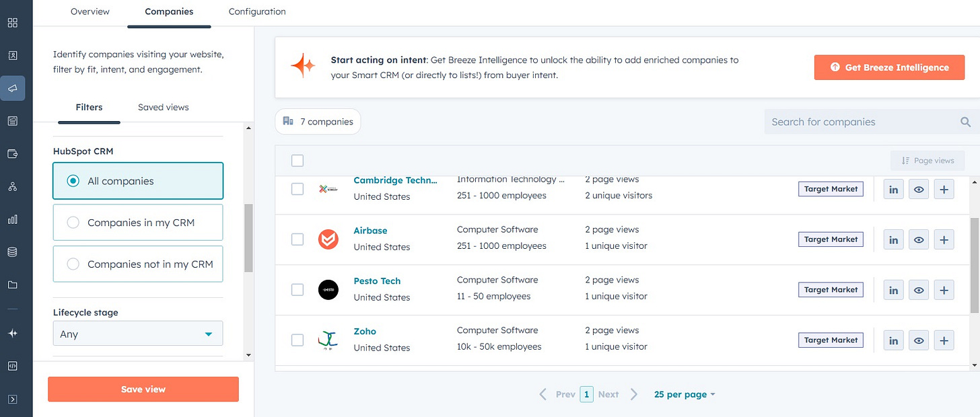Switch to the Companies tab
The height and width of the screenshot is (417, 980).
pyautogui.click(x=169, y=11)
